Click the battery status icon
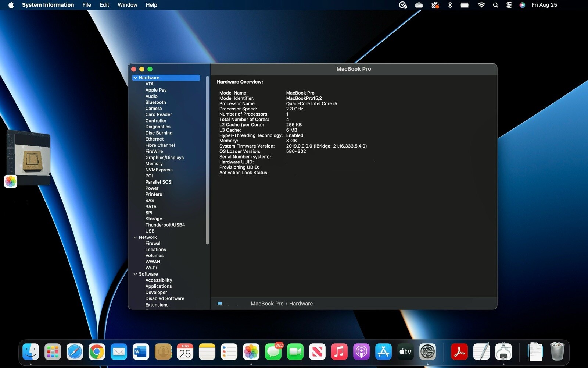 (x=465, y=5)
